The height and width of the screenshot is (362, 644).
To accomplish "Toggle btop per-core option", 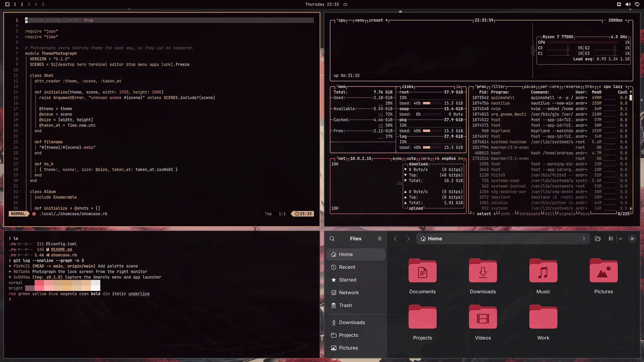I will click(549, 87).
